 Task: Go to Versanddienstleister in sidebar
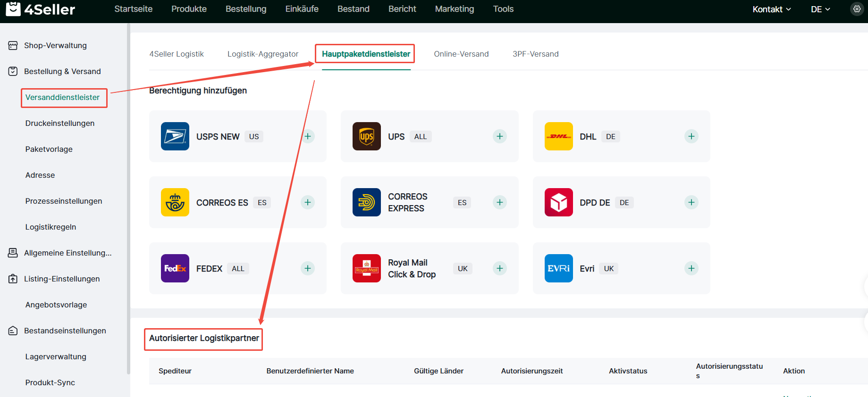coord(62,97)
